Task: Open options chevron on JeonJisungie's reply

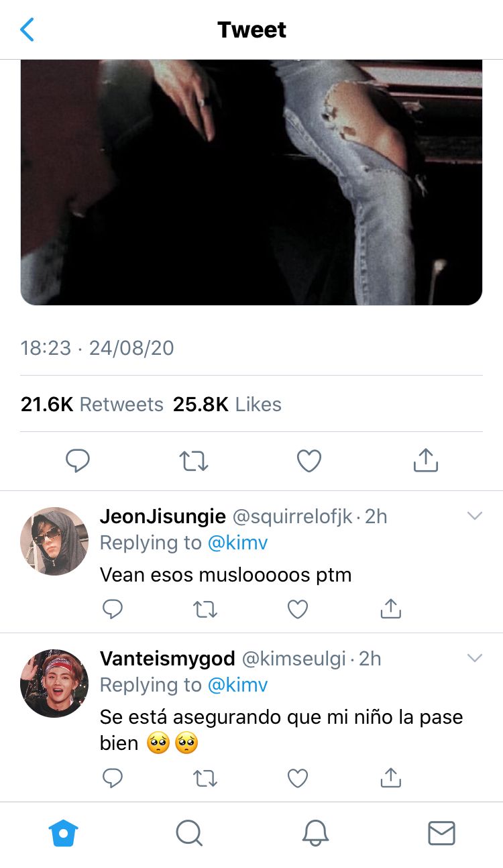Action: (475, 516)
